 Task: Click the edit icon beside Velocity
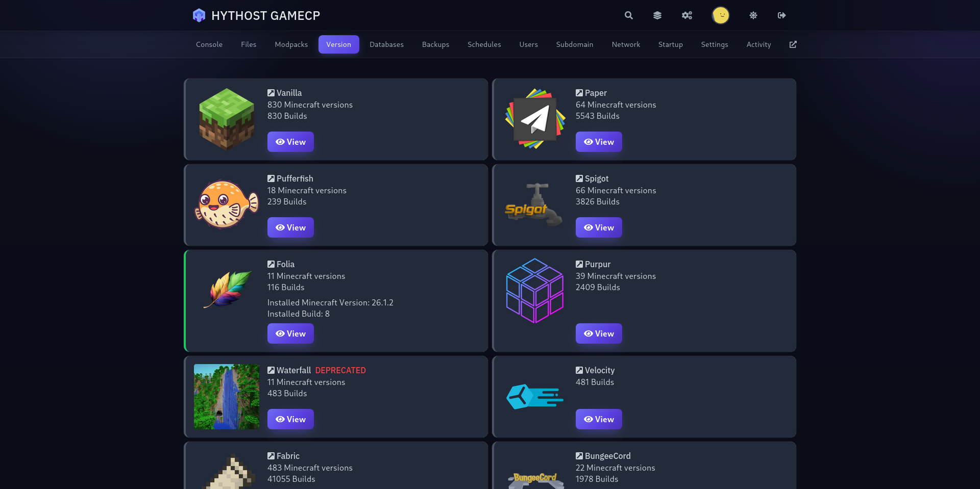pos(579,370)
